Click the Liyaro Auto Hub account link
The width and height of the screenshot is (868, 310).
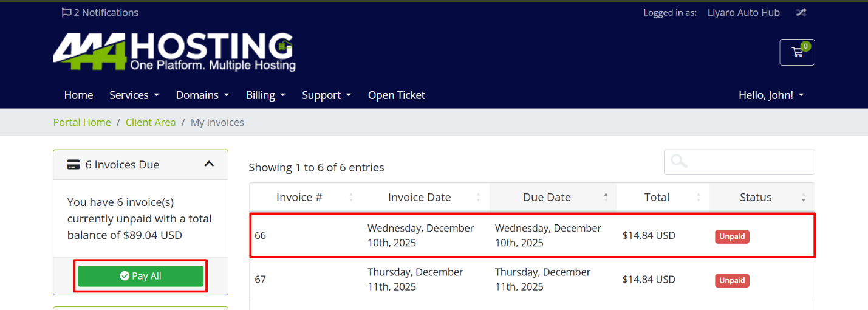pos(743,12)
